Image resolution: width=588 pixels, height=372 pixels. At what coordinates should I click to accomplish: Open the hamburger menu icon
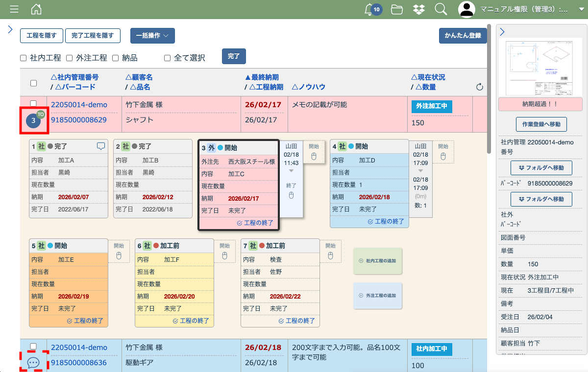pos(14,9)
